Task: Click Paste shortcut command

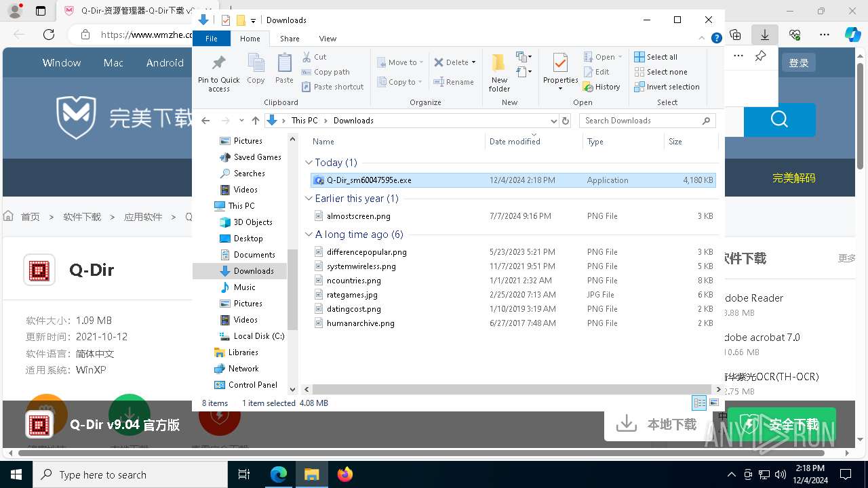Action: tap(333, 87)
